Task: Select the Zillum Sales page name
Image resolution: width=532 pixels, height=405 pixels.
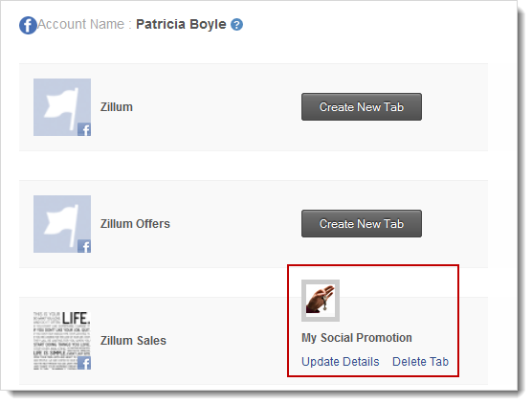Action: (x=133, y=341)
